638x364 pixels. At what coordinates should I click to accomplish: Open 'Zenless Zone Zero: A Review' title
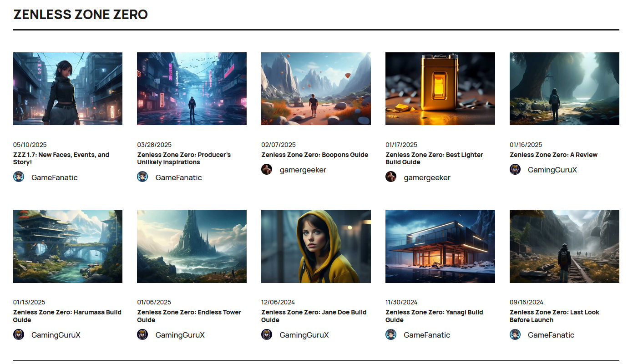tap(553, 155)
